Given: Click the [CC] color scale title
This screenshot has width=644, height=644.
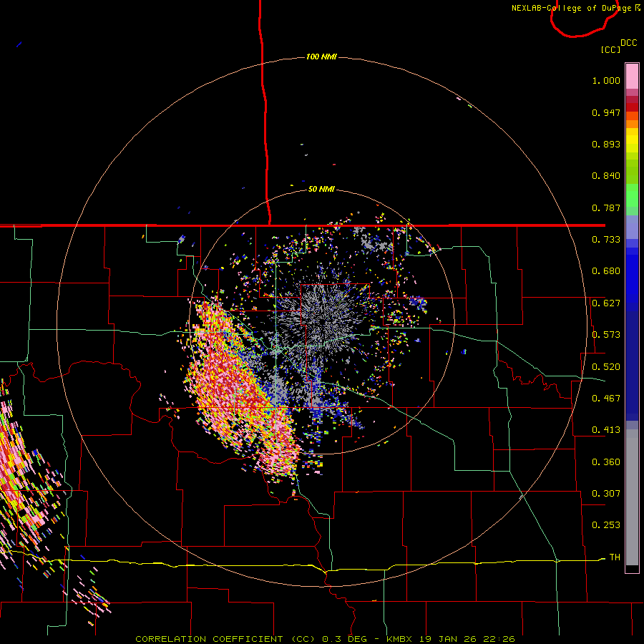Looking at the screenshot, I should 610,49.
